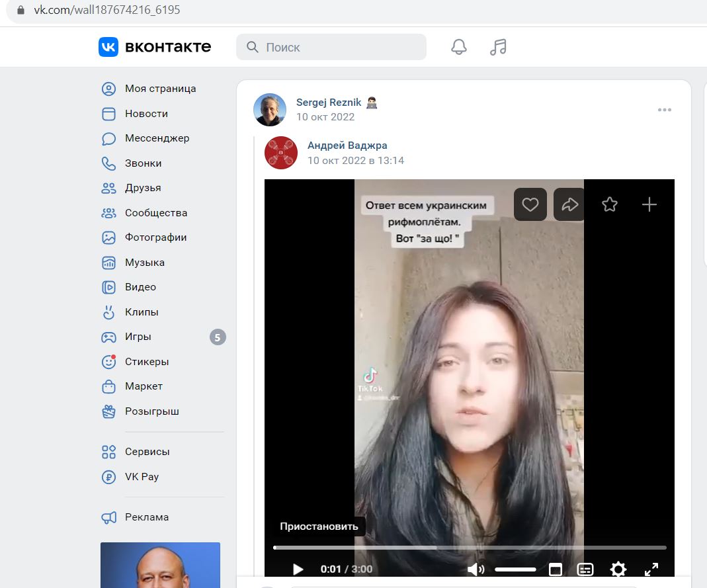Viewport: 707px width, 588px height.
Task: Open Мессенджер from sidebar
Action: (x=157, y=138)
